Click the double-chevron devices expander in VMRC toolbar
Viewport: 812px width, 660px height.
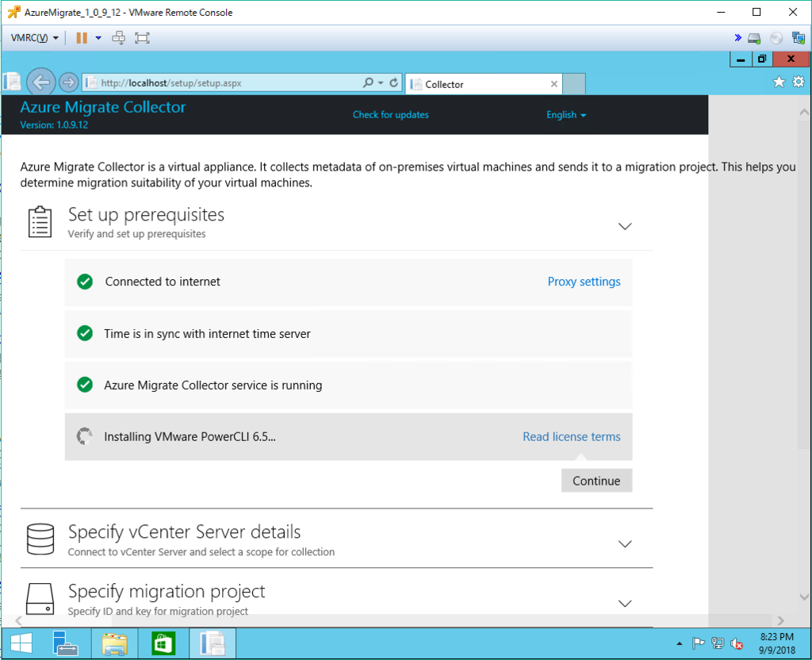[737, 38]
